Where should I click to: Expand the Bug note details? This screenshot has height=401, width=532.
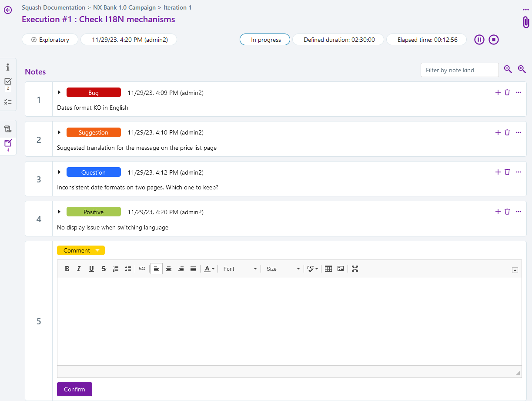point(59,92)
